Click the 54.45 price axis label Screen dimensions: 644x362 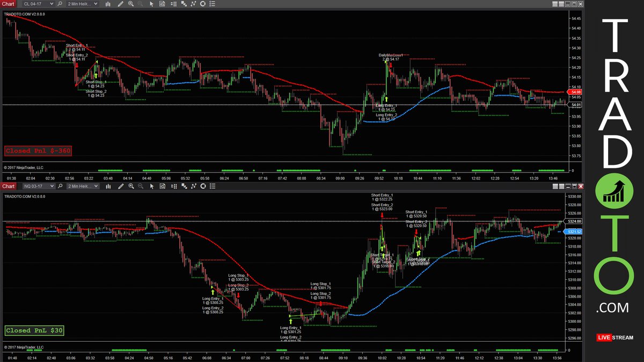coord(576,18)
